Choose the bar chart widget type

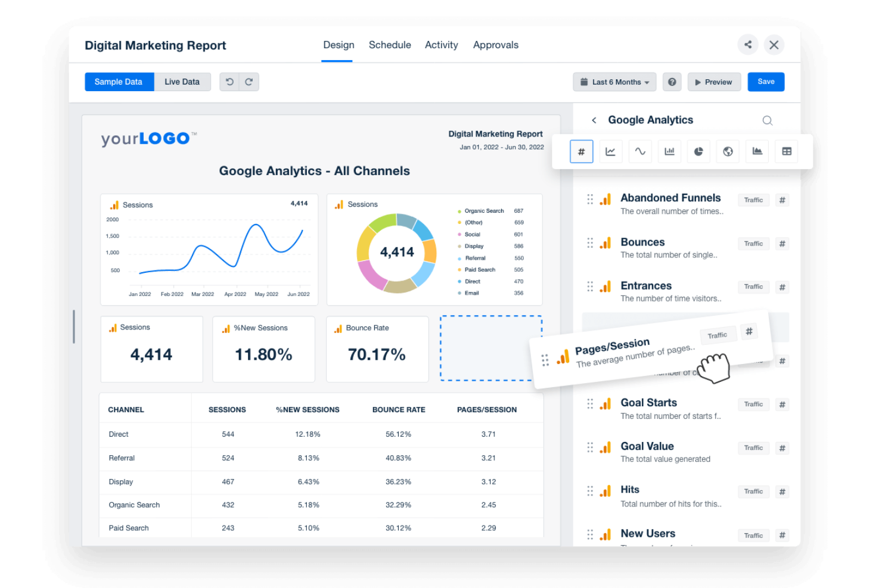669,151
